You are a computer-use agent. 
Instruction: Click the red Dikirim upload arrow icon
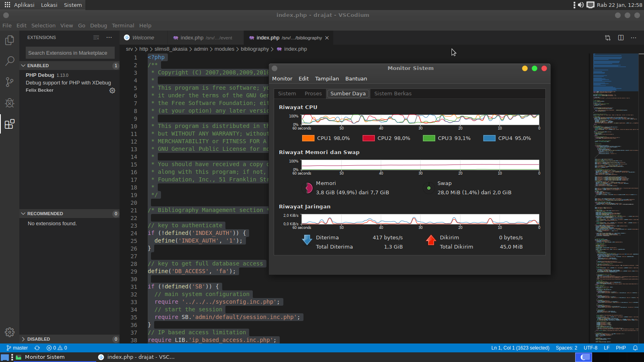click(x=431, y=240)
